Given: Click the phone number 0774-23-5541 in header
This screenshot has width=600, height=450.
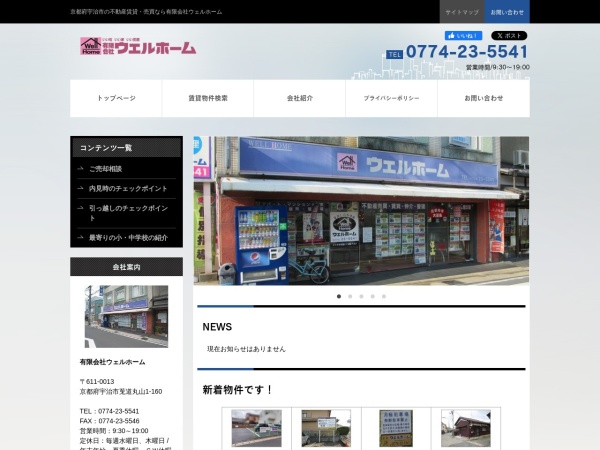Looking at the screenshot, I should click(x=467, y=52).
